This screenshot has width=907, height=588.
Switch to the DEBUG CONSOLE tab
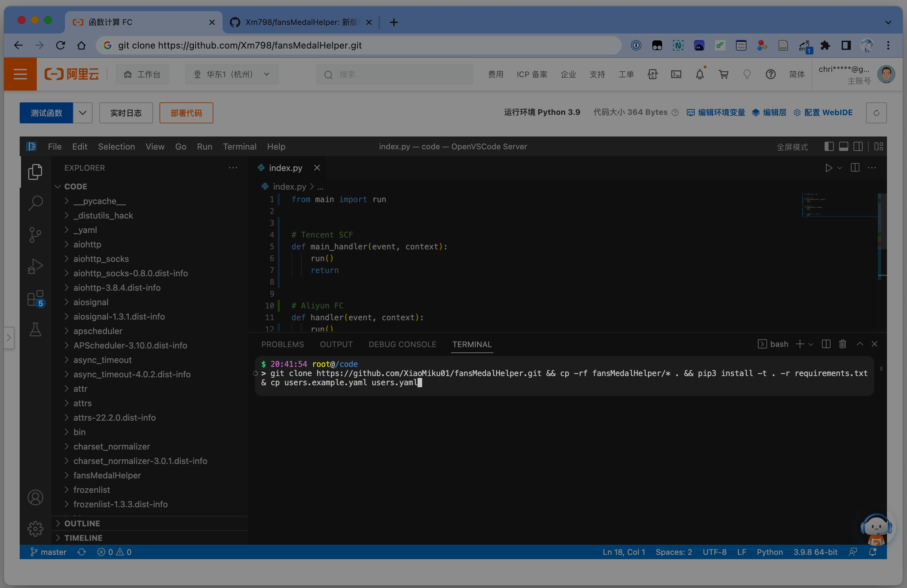(402, 344)
